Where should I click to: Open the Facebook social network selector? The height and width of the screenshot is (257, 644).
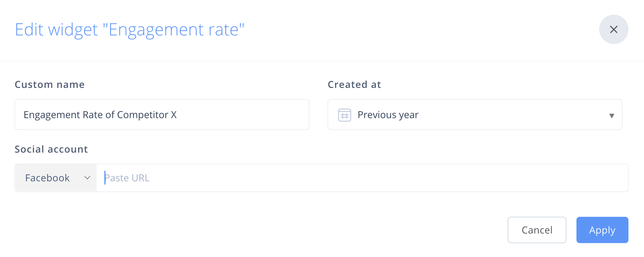tap(56, 178)
